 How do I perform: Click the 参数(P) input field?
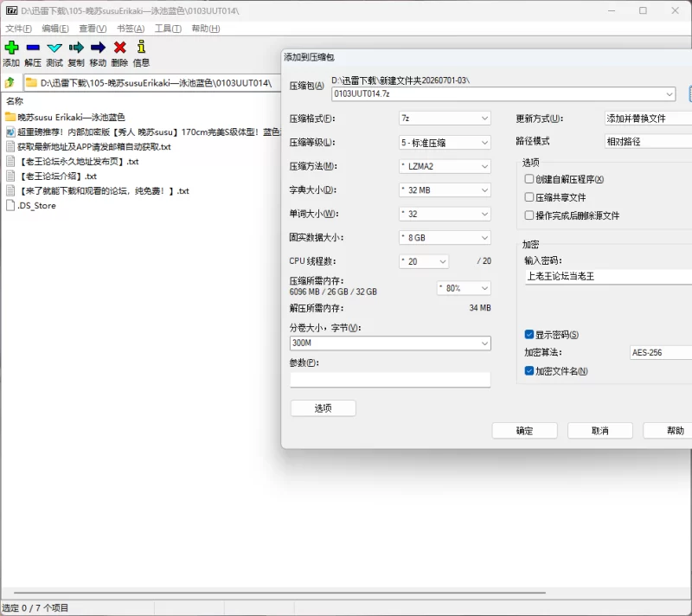390,380
